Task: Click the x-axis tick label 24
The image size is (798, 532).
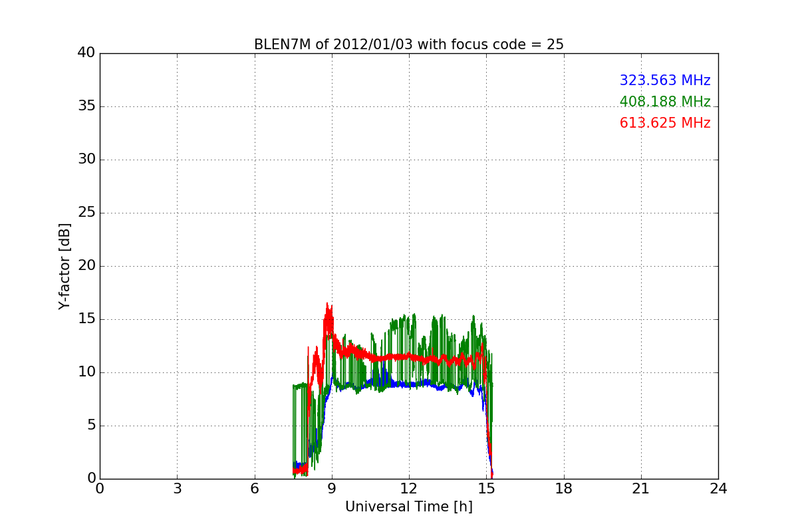Action: click(718, 489)
